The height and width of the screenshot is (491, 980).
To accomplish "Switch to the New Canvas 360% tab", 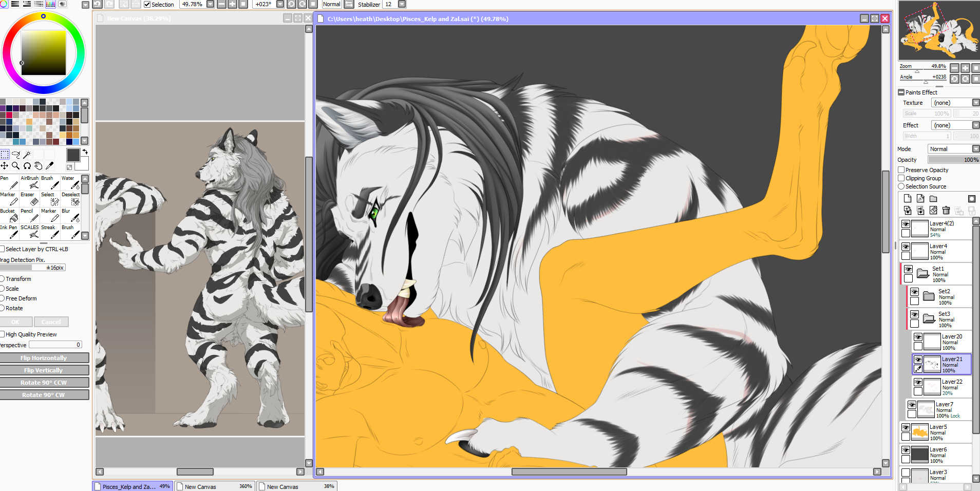I will (215, 486).
